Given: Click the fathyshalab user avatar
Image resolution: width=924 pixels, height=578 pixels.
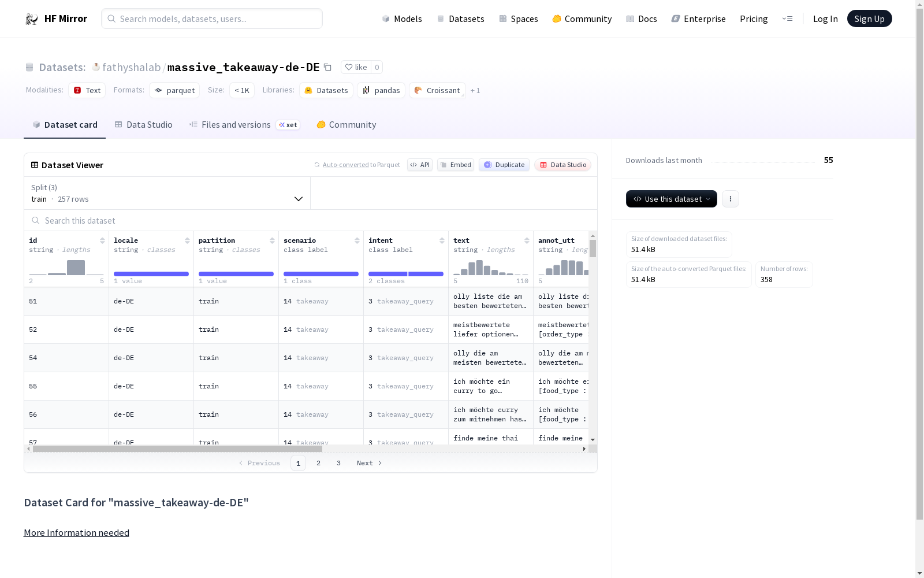Looking at the screenshot, I should point(96,67).
